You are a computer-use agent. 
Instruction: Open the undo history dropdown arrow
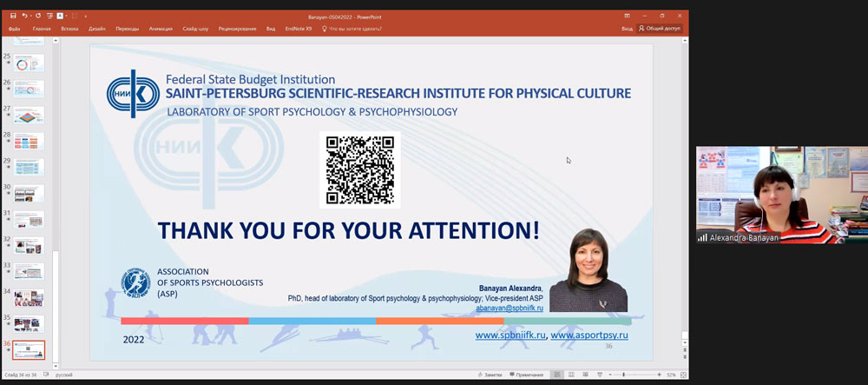pyautogui.click(x=30, y=17)
